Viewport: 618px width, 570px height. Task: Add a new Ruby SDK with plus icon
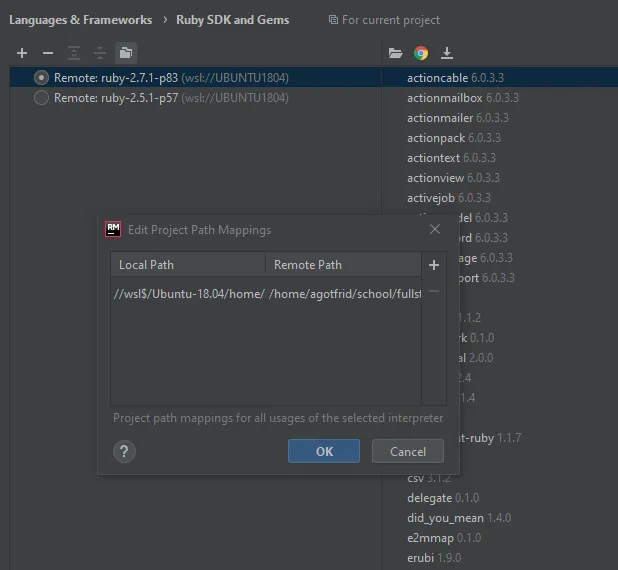click(22, 53)
